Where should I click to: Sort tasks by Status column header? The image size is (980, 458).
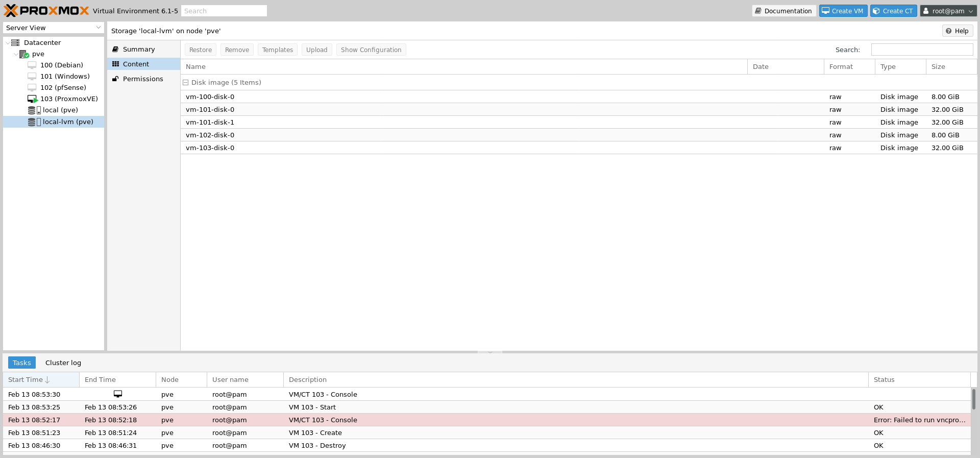919,380
